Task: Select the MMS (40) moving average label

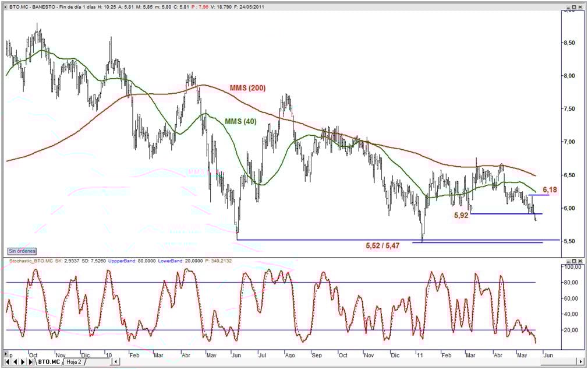Action: tap(240, 121)
